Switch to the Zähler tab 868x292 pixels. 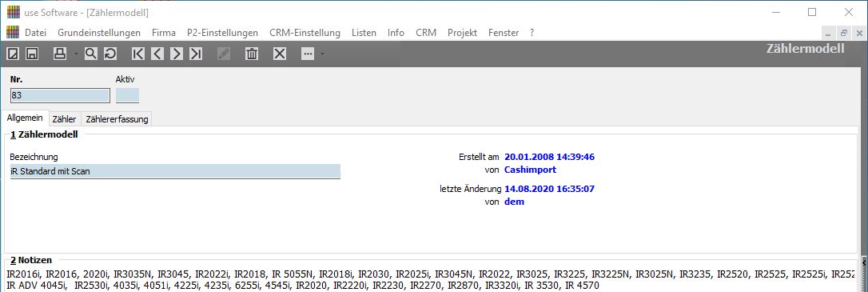(64, 119)
